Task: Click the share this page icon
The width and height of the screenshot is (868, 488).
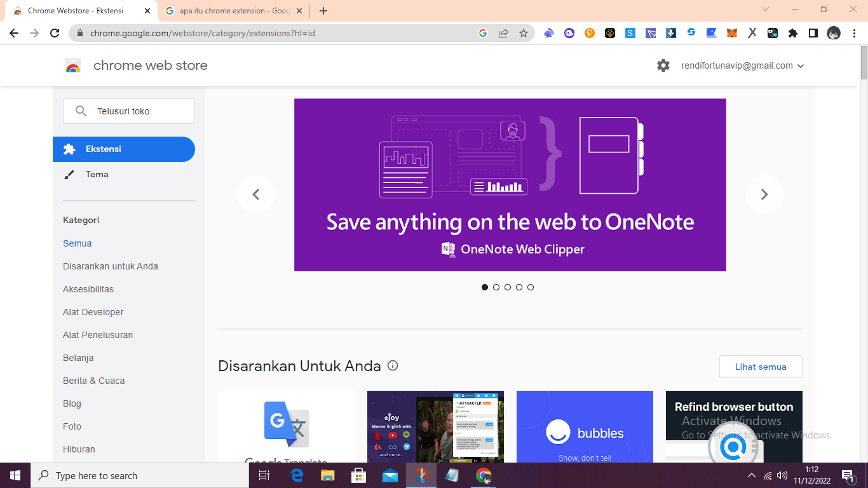Action: (503, 33)
